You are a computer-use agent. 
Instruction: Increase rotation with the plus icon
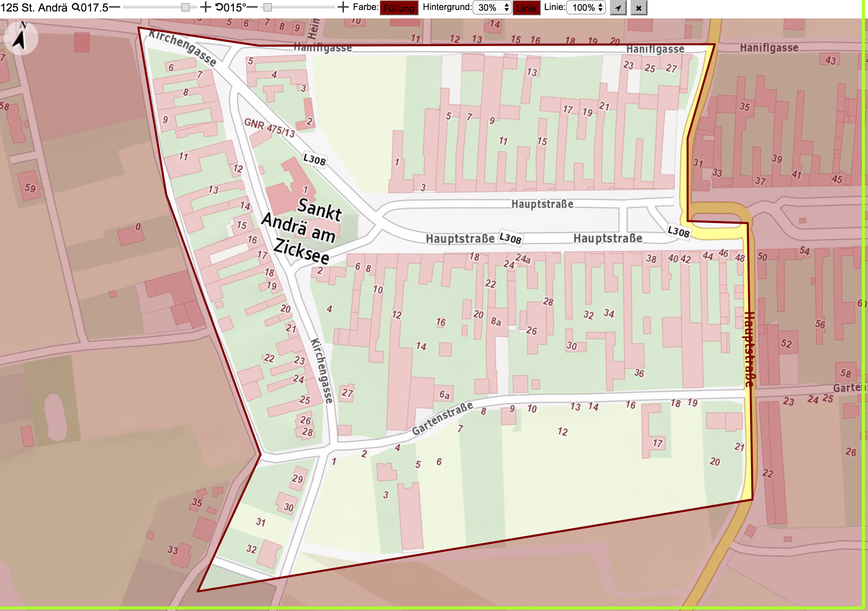pyautogui.click(x=343, y=7)
